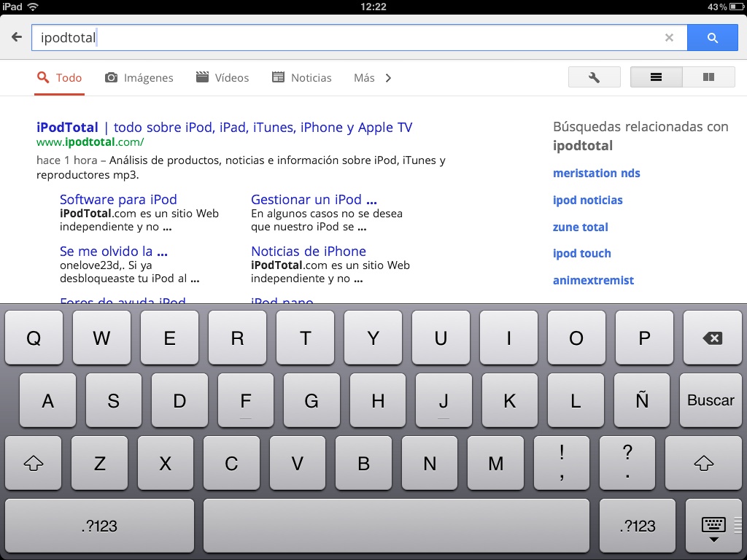Open the iPodTotal main result title
Image resolution: width=747 pixels, height=560 pixels.
click(225, 127)
